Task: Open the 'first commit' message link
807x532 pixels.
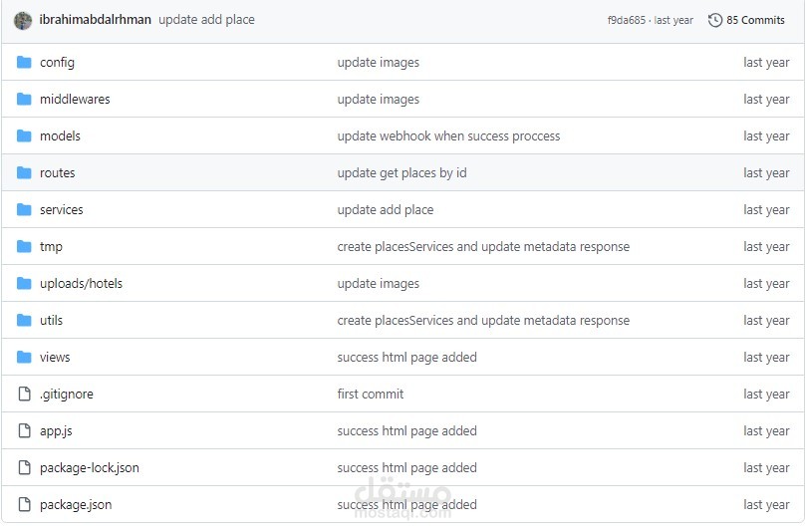Action: [x=370, y=394]
